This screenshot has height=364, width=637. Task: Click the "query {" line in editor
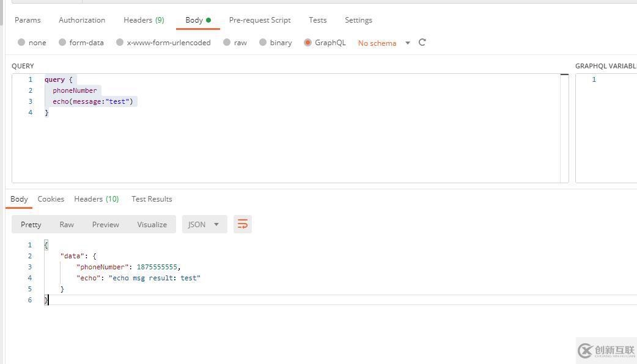click(x=59, y=79)
